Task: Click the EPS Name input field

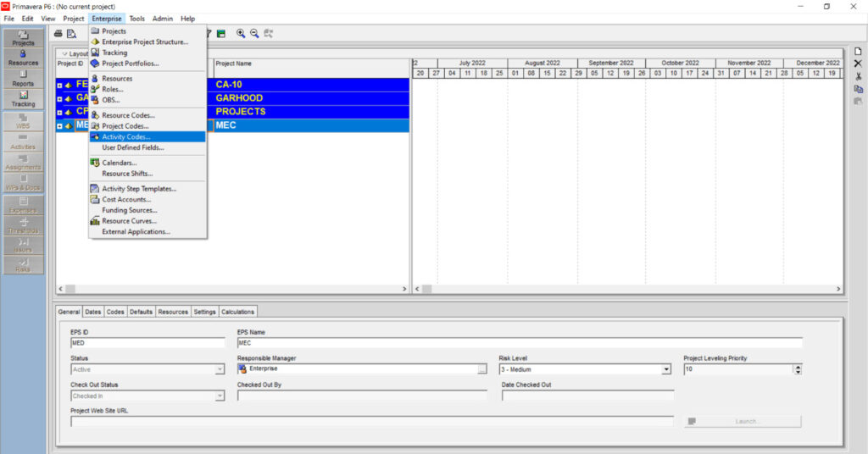Action: coord(520,343)
